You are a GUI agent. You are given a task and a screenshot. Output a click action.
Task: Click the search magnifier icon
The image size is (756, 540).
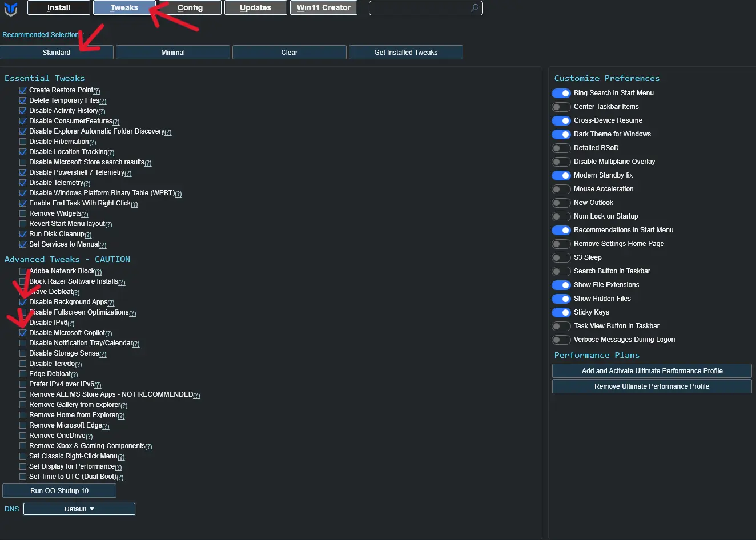pyautogui.click(x=474, y=8)
